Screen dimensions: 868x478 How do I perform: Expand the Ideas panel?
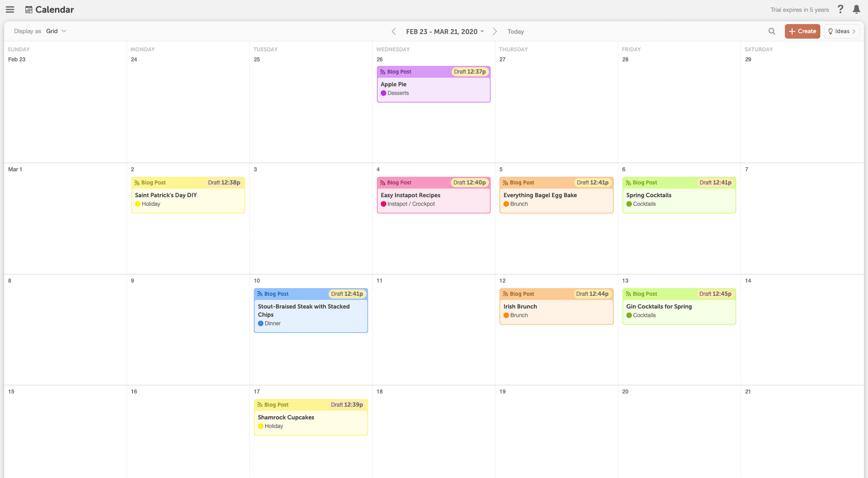(x=842, y=31)
